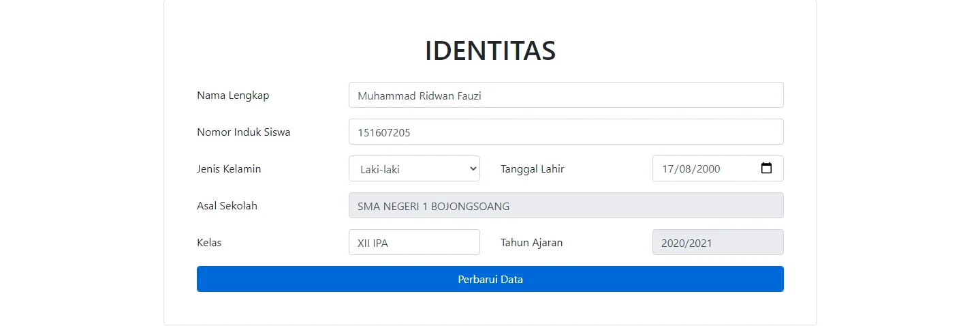980x326 pixels.
Task: Click the greyed Tahun Ajaran 2020/2021 field
Action: pyautogui.click(x=718, y=242)
